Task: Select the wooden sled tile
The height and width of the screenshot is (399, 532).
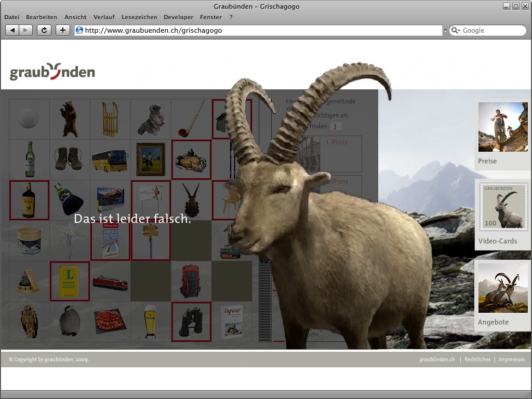Action: tap(110, 119)
